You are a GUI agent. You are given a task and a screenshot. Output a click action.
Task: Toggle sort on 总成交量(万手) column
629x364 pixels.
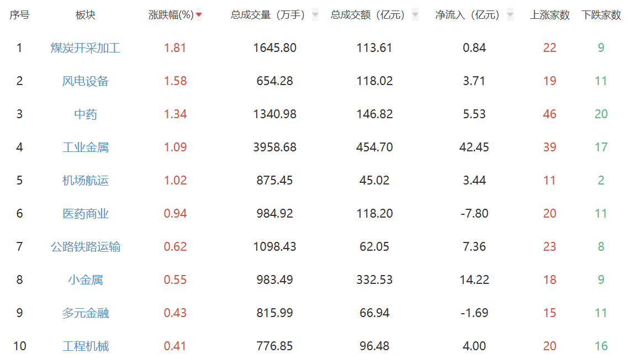(269, 14)
